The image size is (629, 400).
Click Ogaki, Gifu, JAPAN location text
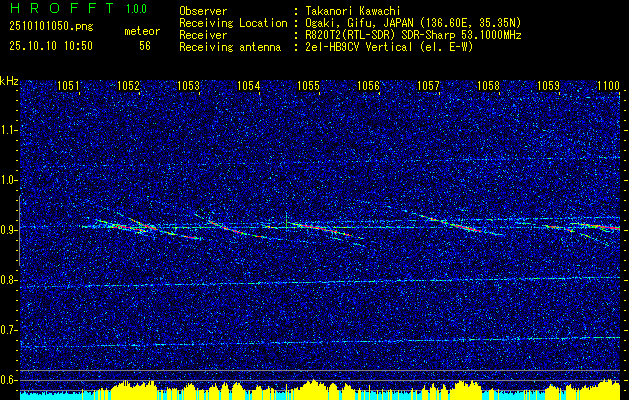(x=413, y=23)
